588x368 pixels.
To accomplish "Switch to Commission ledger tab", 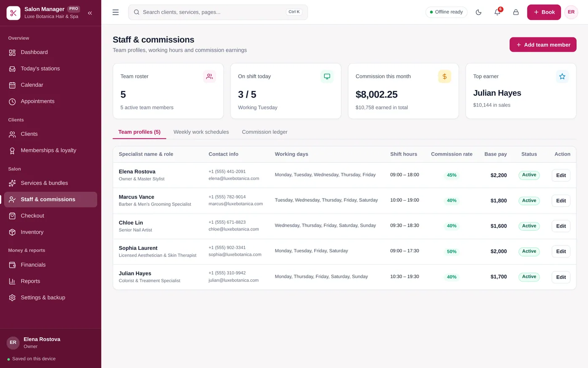I will point(265,132).
